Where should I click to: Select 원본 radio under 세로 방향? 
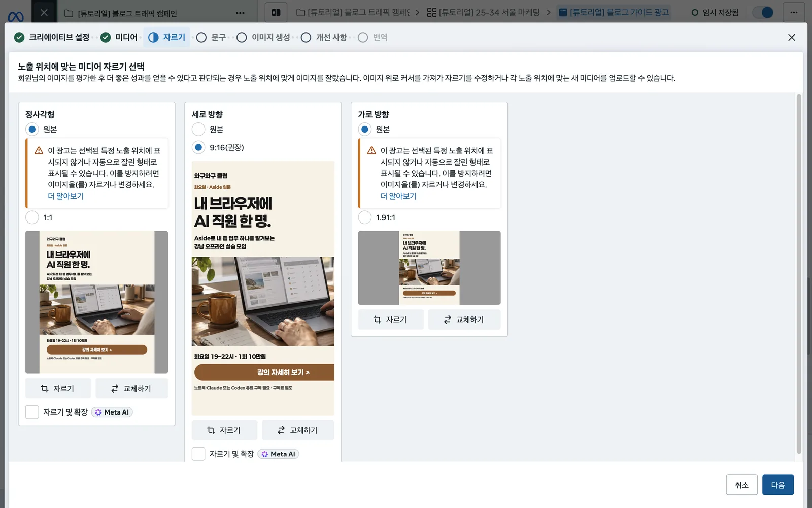[x=198, y=129]
